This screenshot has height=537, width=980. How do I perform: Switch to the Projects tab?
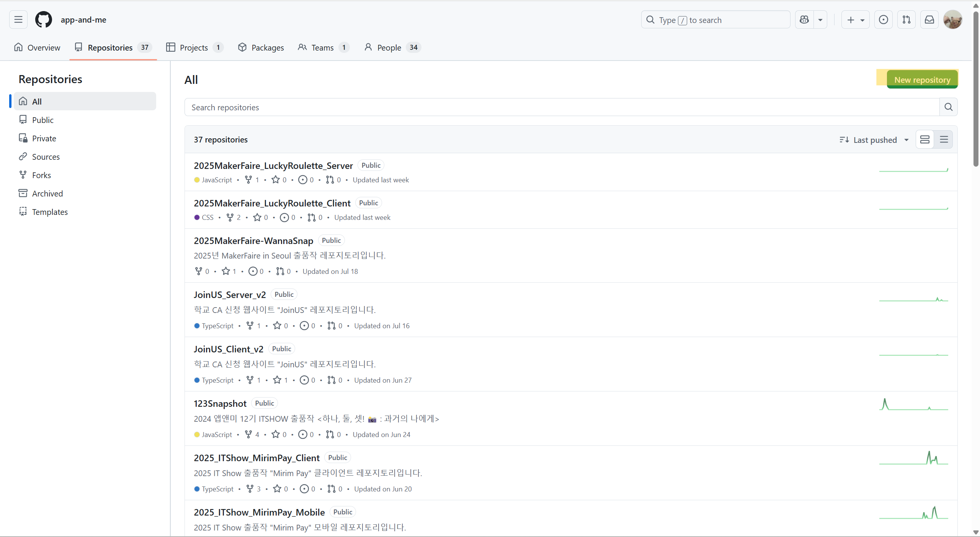coord(194,47)
